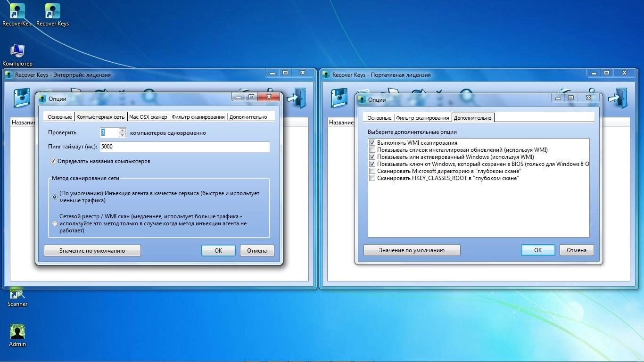Viewport: 644px width, 362px height.
Task: Click the floppy save icon in Portable window
Action: (x=340, y=98)
